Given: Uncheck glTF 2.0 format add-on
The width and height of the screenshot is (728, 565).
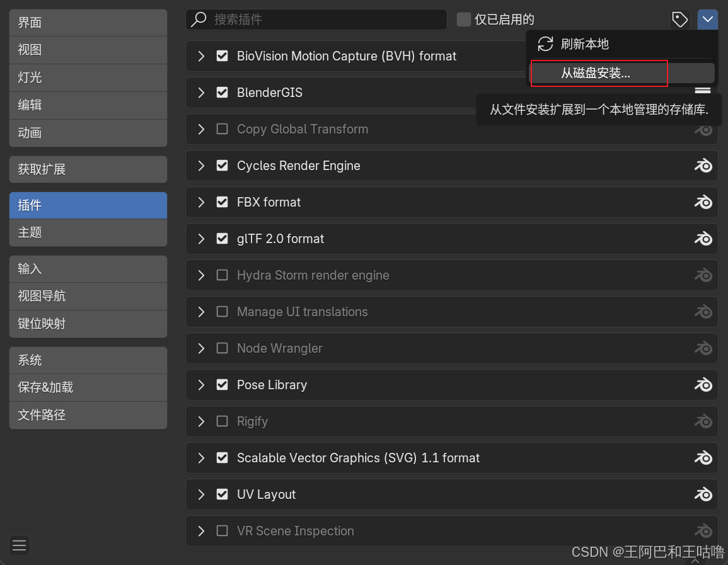Looking at the screenshot, I should click(x=222, y=239).
